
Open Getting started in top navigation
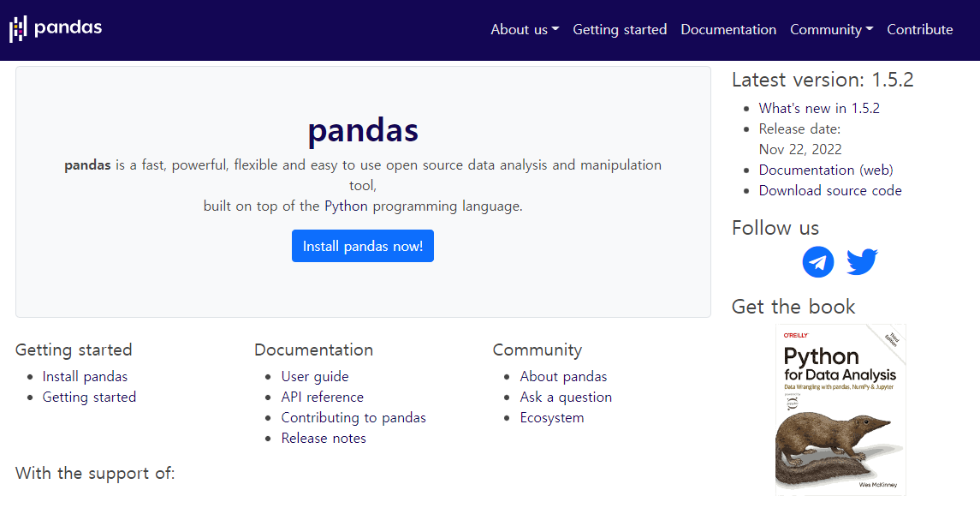click(620, 29)
